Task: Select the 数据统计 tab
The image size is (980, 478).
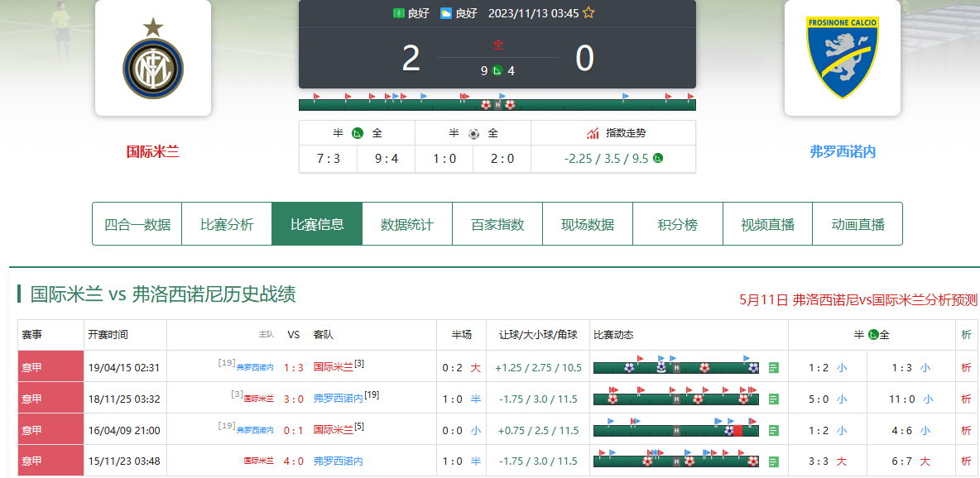Action: 407,224
